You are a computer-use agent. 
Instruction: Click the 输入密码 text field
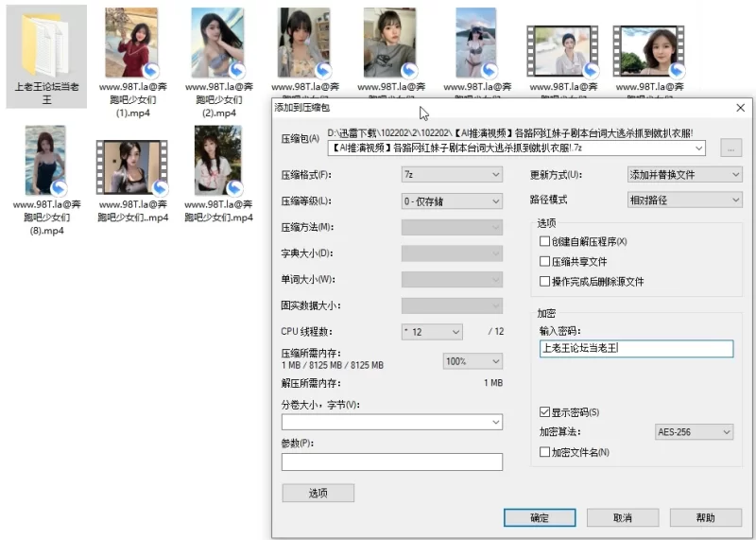[635, 349]
